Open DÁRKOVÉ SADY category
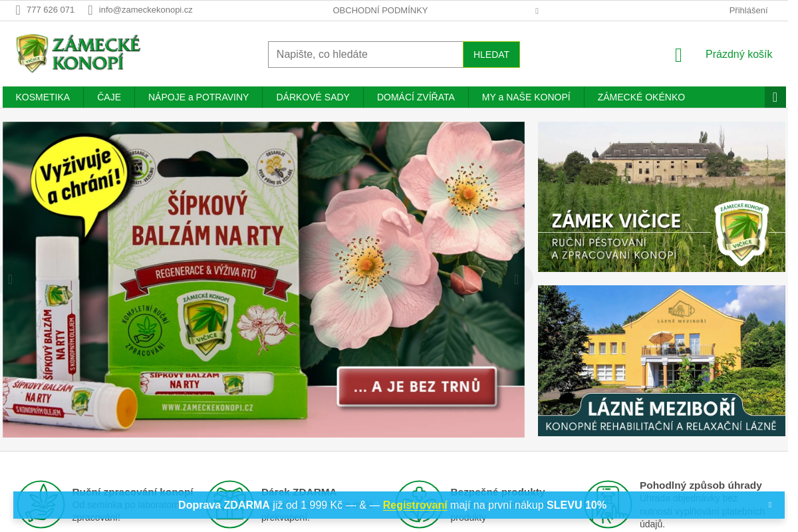The image size is (798, 532). click(x=313, y=97)
